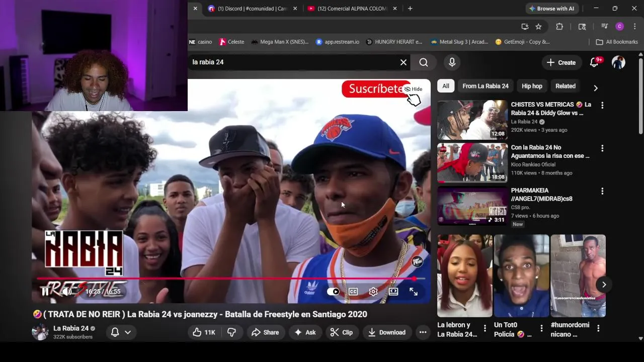This screenshot has width=644, height=362.
Task: Select the Related filter chip
Action: [x=566, y=86]
